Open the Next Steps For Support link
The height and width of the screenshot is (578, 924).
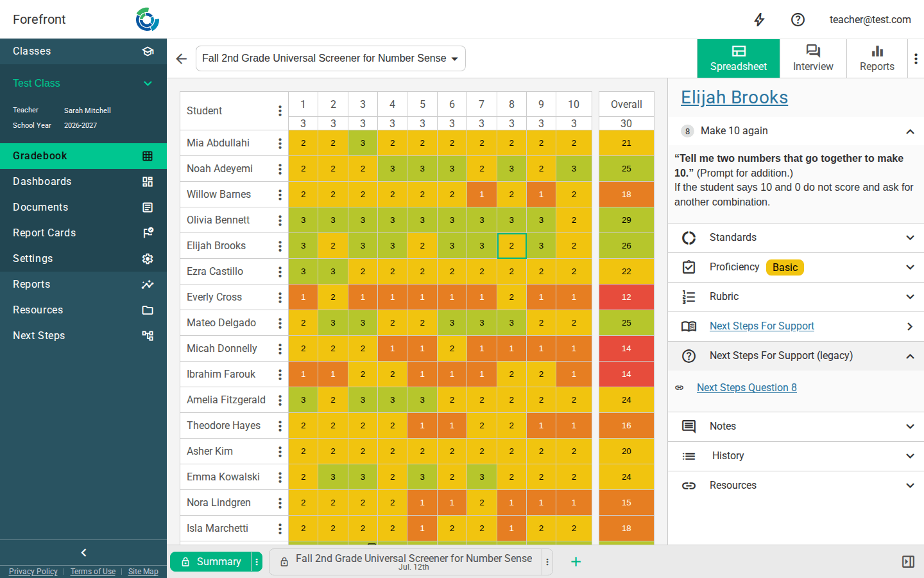point(762,326)
